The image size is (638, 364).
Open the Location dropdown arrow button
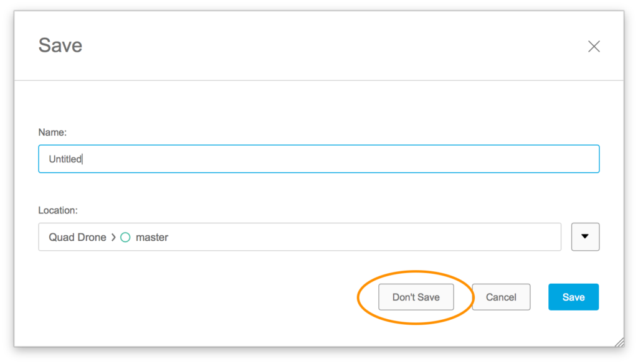pyautogui.click(x=585, y=236)
